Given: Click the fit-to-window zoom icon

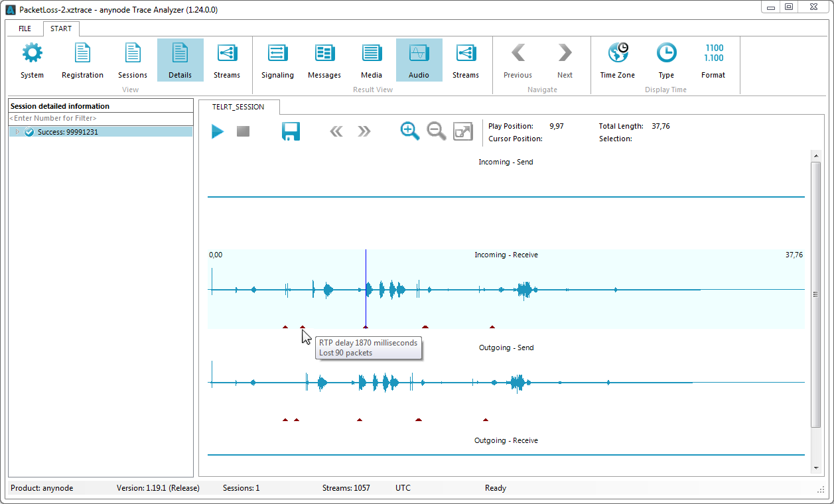Looking at the screenshot, I should coord(462,131).
